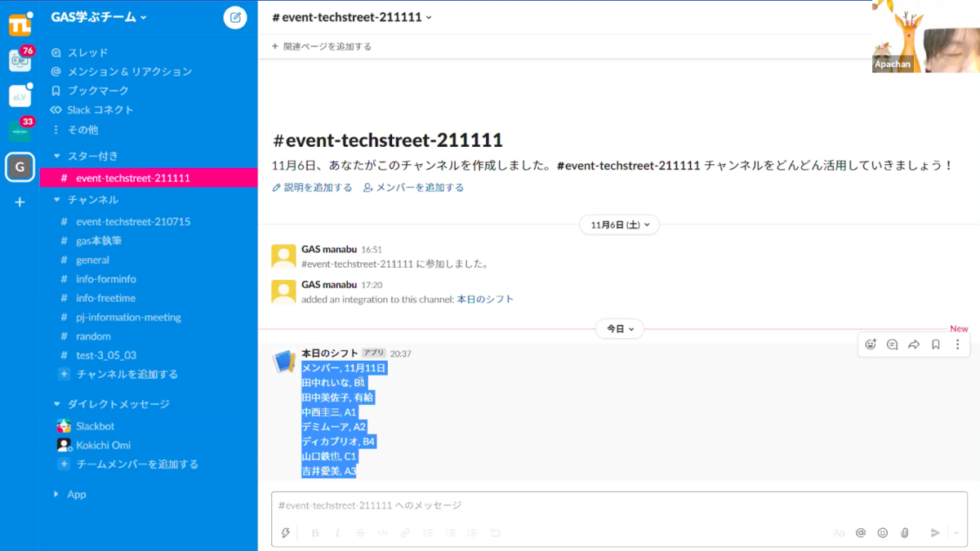The image size is (980, 551).
Task: Open send options dropdown arrow
Action: coord(956,533)
